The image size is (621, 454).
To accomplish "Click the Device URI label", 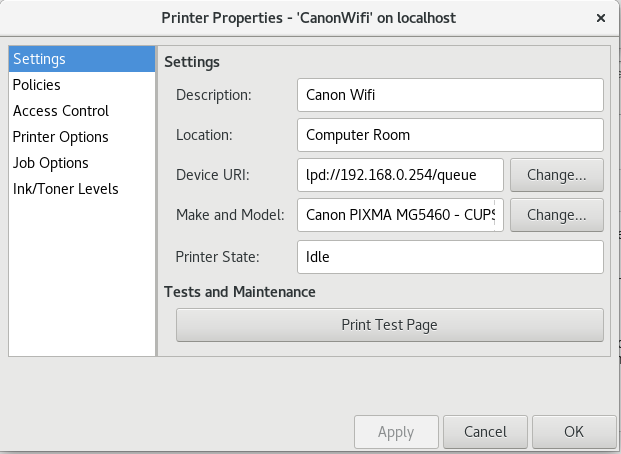I will pos(213,175).
